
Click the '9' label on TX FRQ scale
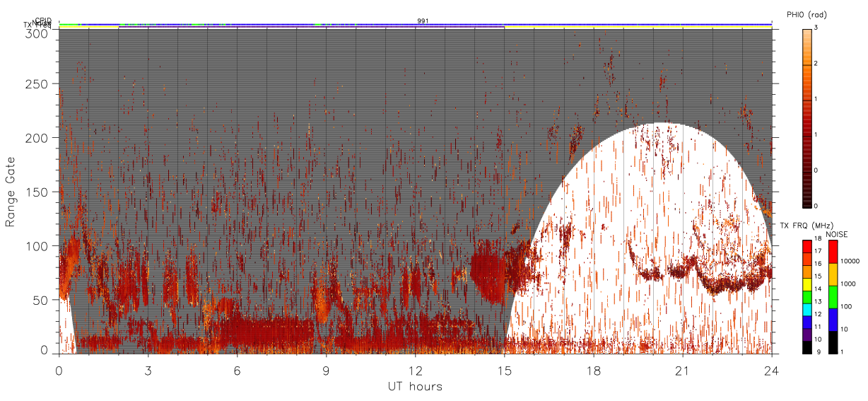[x=819, y=351]
